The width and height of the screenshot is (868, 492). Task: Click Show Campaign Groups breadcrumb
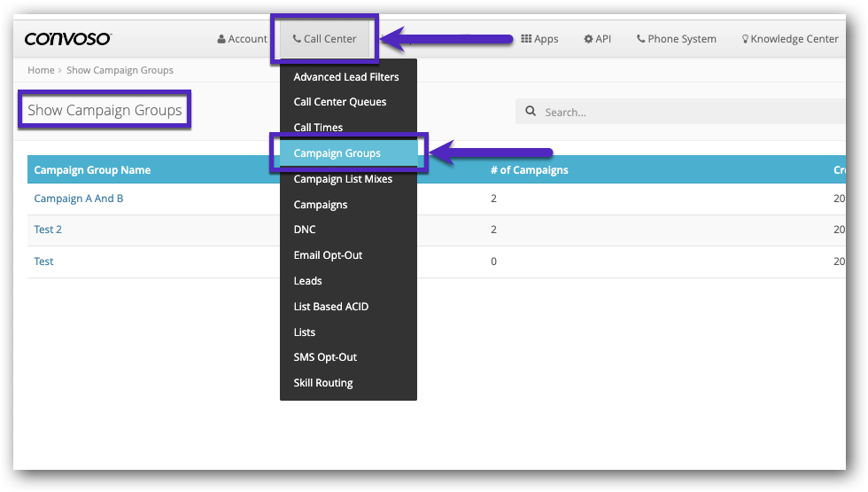pos(120,70)
